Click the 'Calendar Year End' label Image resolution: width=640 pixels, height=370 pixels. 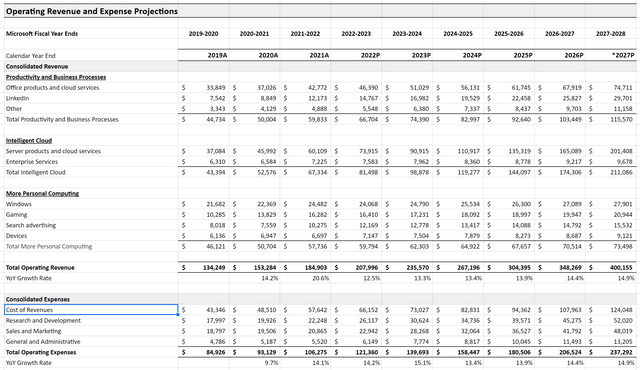[x=31, y=56]
